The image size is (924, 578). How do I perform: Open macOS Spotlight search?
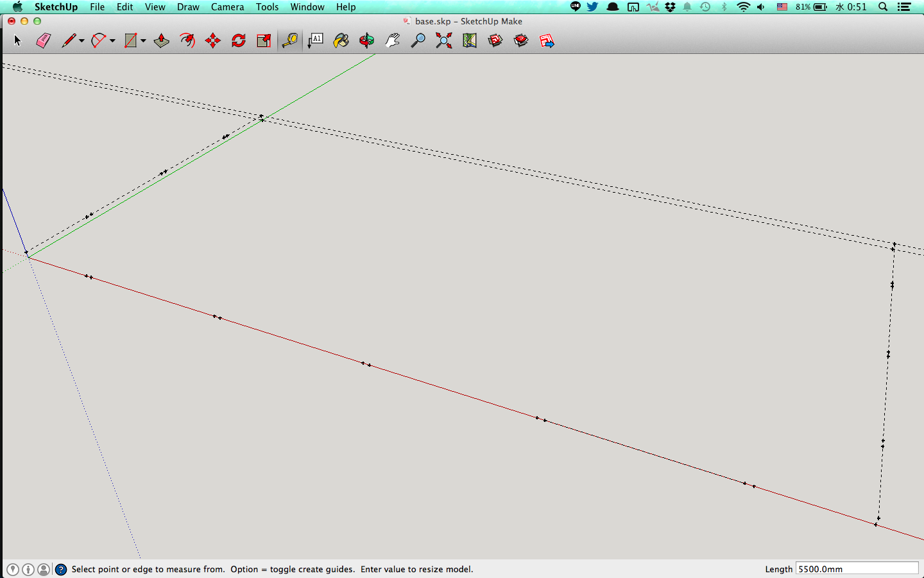(x=883, y=7)
